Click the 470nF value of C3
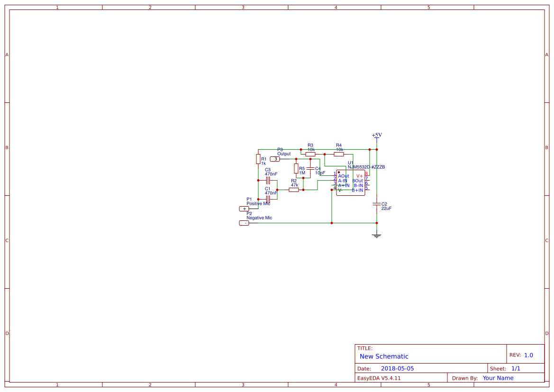 coord(271,174)
